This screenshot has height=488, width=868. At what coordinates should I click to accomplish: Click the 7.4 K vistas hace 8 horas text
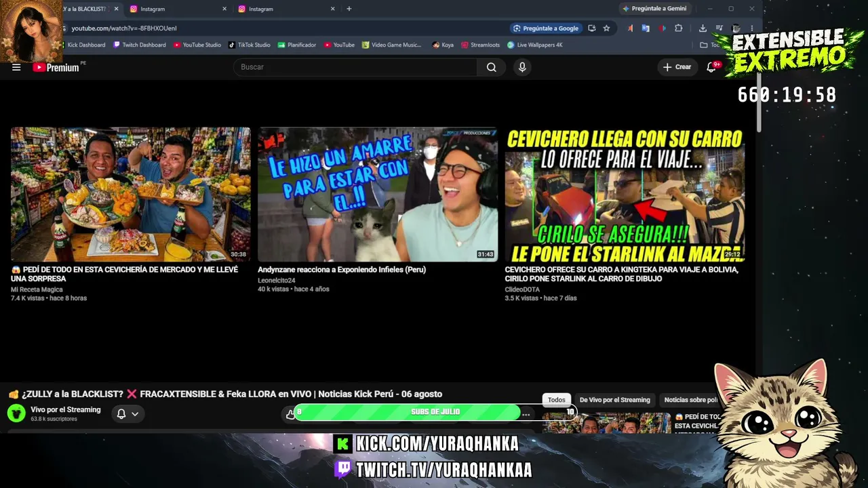[49, 298]
